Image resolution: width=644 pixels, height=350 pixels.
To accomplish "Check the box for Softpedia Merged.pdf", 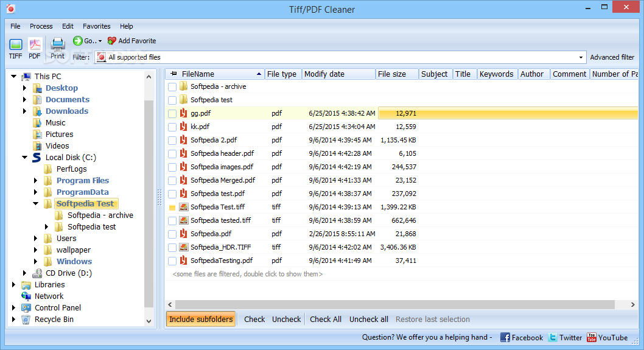I will (x=172, y=180).
